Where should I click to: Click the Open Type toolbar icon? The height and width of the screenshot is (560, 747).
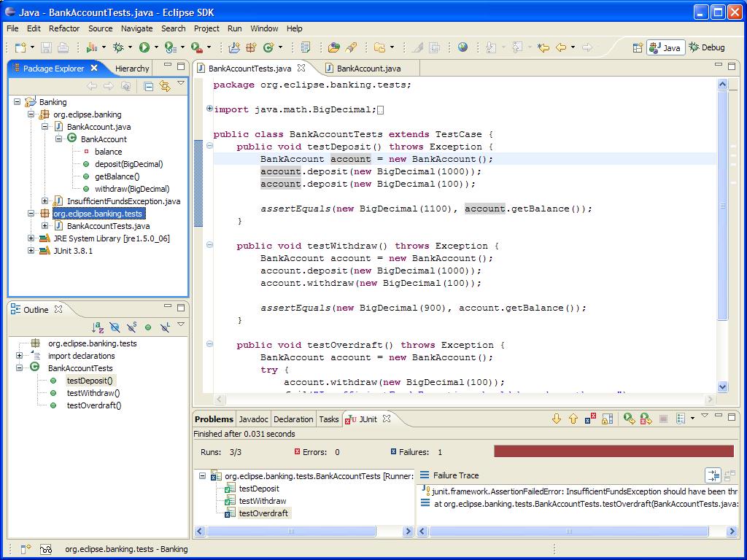334,47
